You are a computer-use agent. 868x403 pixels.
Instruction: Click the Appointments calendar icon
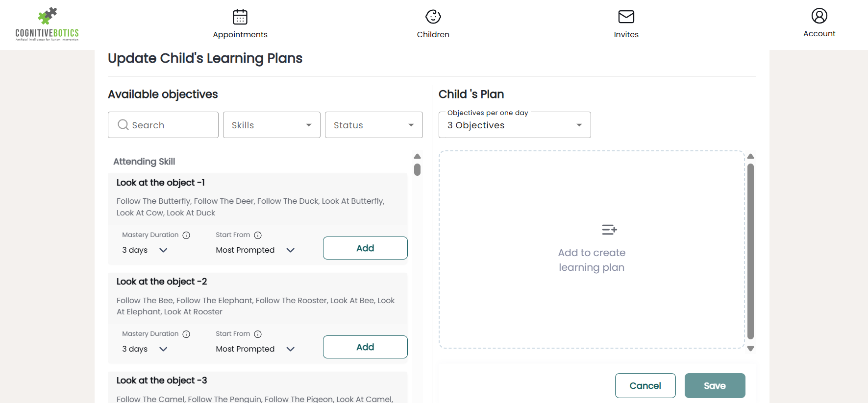pos(240,17)
